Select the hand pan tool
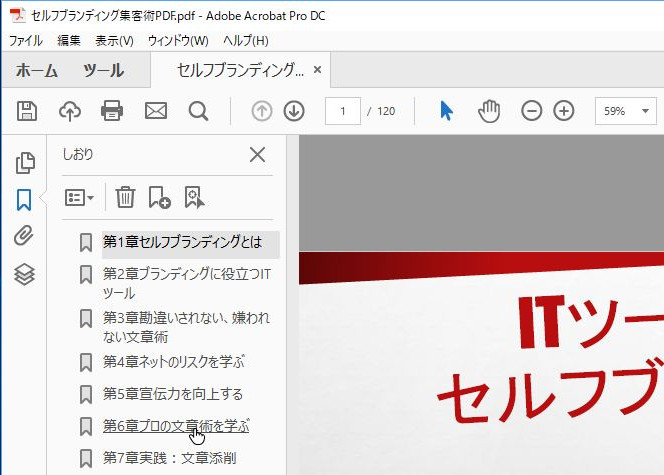This screenshot has width=664, height=475. click(489, 111)
